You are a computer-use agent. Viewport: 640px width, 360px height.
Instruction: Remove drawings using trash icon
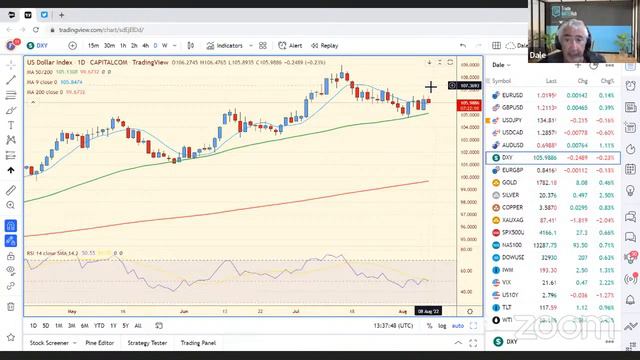[x=11, y=307]
